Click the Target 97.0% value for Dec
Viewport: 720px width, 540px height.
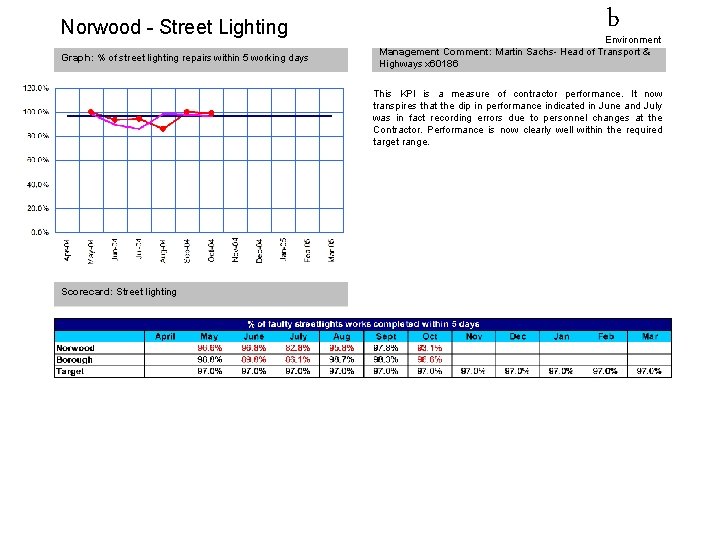517,371
